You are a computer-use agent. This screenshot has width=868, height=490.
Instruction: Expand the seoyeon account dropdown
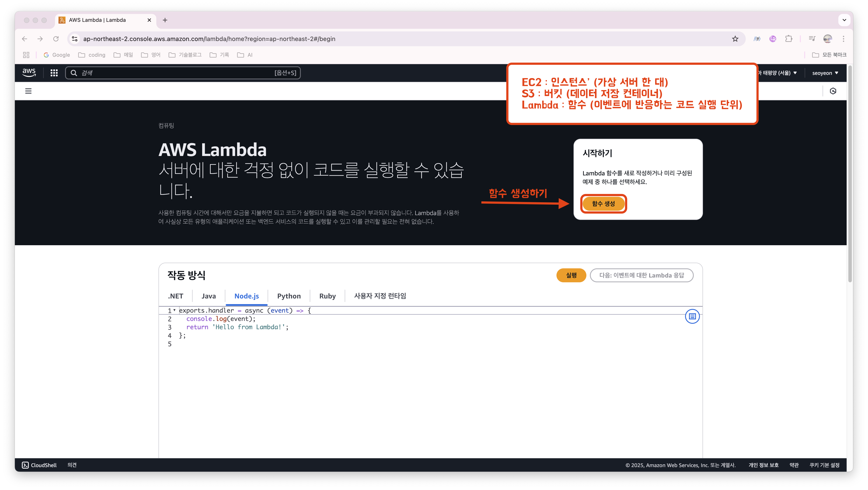pos(825,73)
